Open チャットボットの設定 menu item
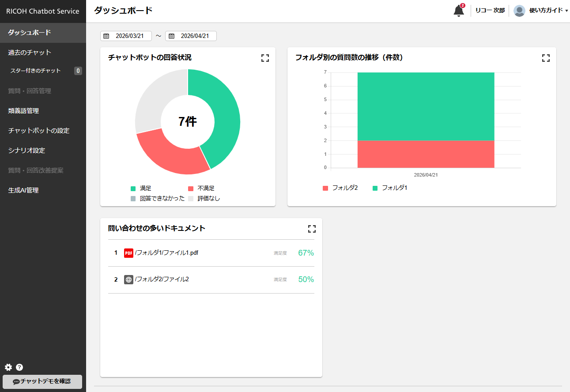570x392 pixels. click(39, 131)
